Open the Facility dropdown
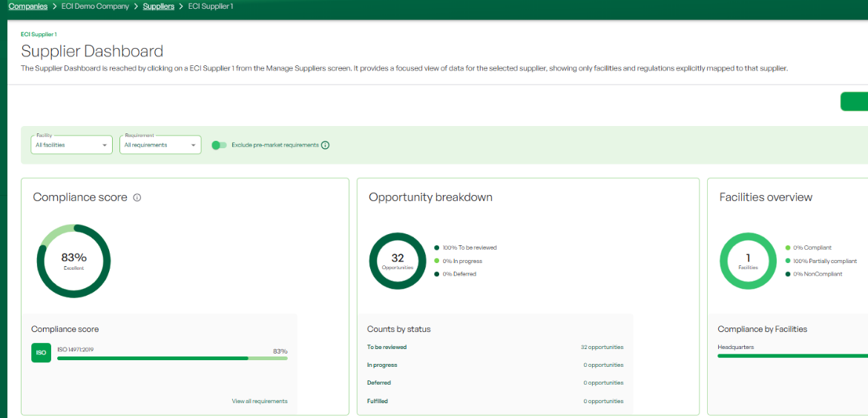Screen dimensions: 868x418 [71, 145]
